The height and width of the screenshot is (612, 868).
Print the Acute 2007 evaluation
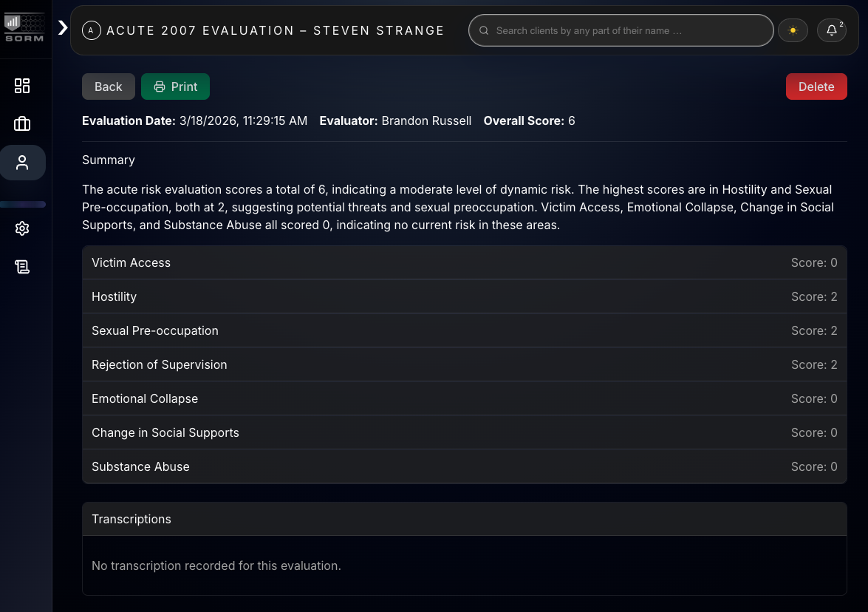tap(175, 86)
